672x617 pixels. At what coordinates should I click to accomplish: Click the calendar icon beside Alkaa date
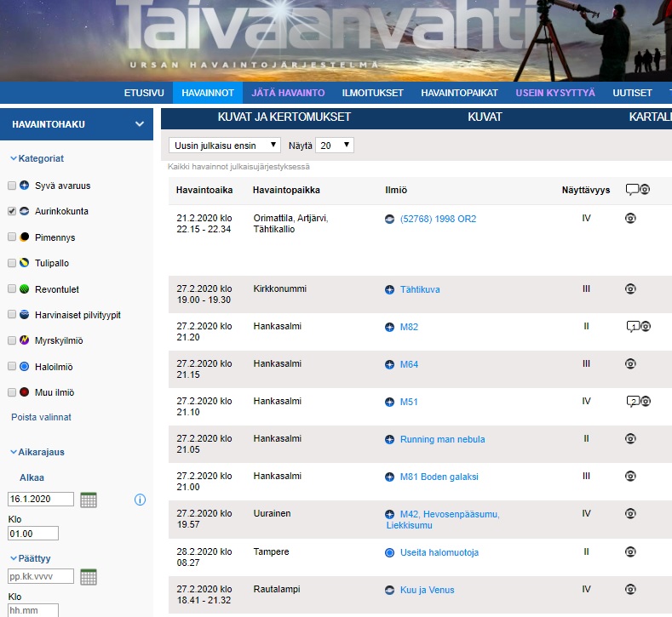point(89,500)
